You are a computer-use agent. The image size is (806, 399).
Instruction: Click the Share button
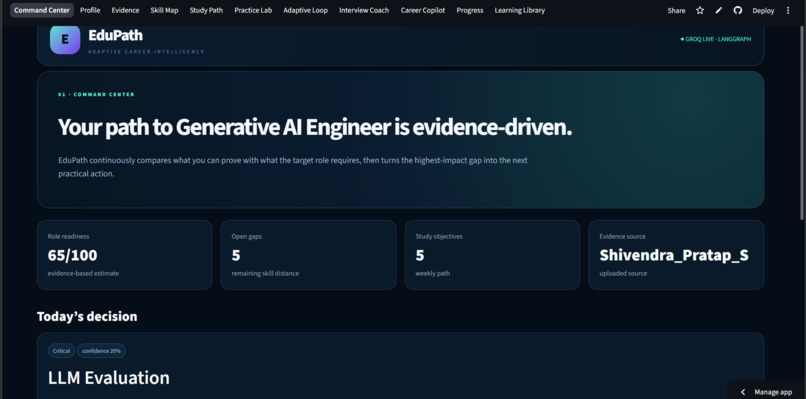click(676, 10)
